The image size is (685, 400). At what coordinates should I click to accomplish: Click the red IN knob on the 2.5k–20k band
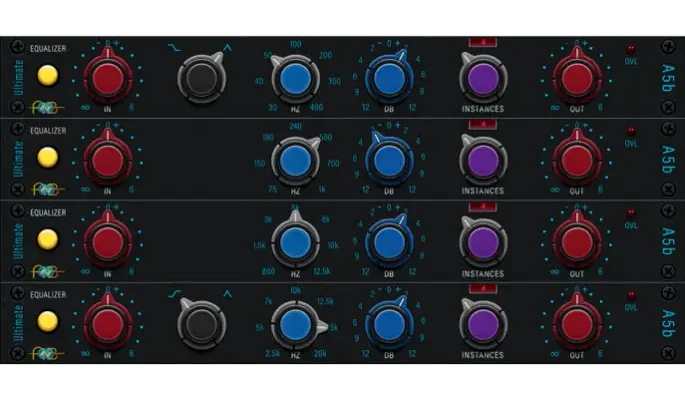(108, 325)
